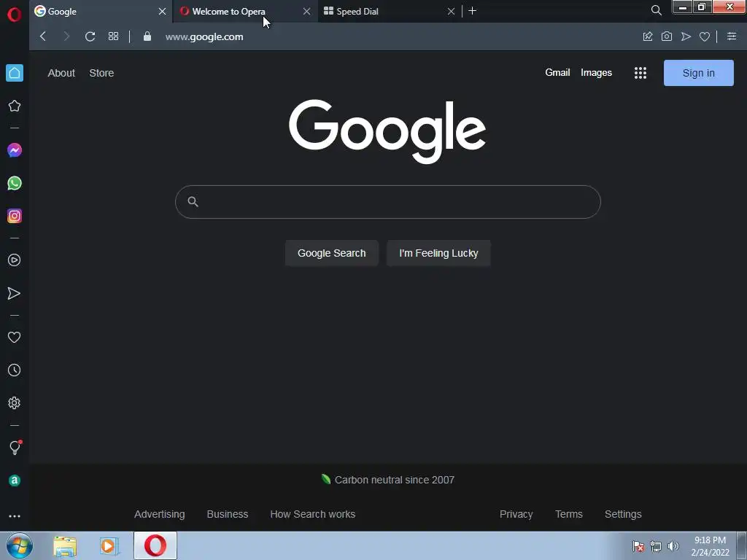Open Windows Explorer from taskbar
Screen dimensions: 747x560
pos(65,546)
